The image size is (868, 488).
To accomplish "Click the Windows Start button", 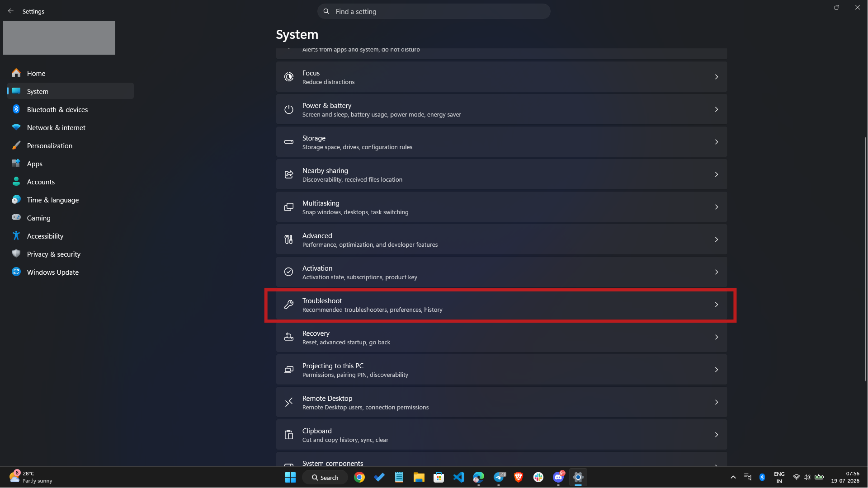I will pyautogui.click(x=290, y=477).
